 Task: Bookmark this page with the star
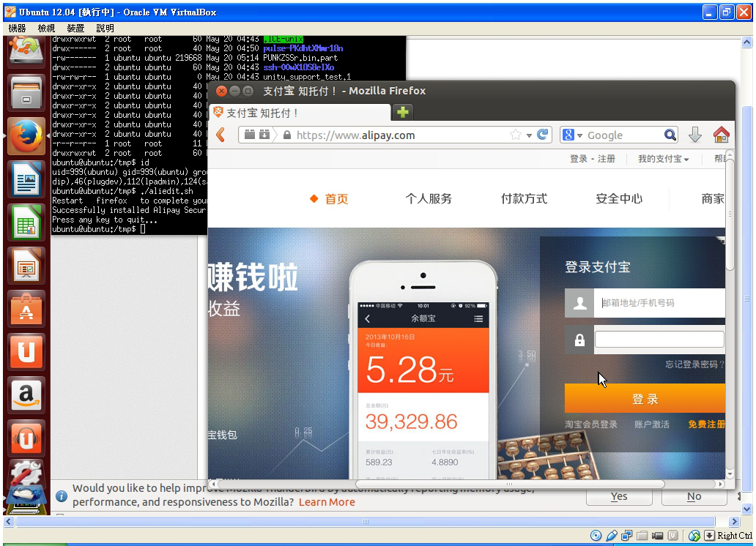[x=516, y=135]
